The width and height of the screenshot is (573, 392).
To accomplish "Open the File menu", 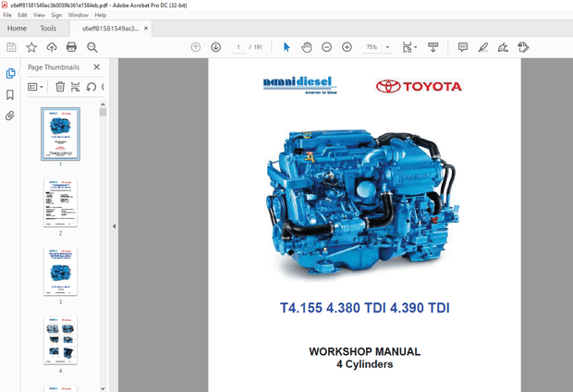I will (7, 15).
